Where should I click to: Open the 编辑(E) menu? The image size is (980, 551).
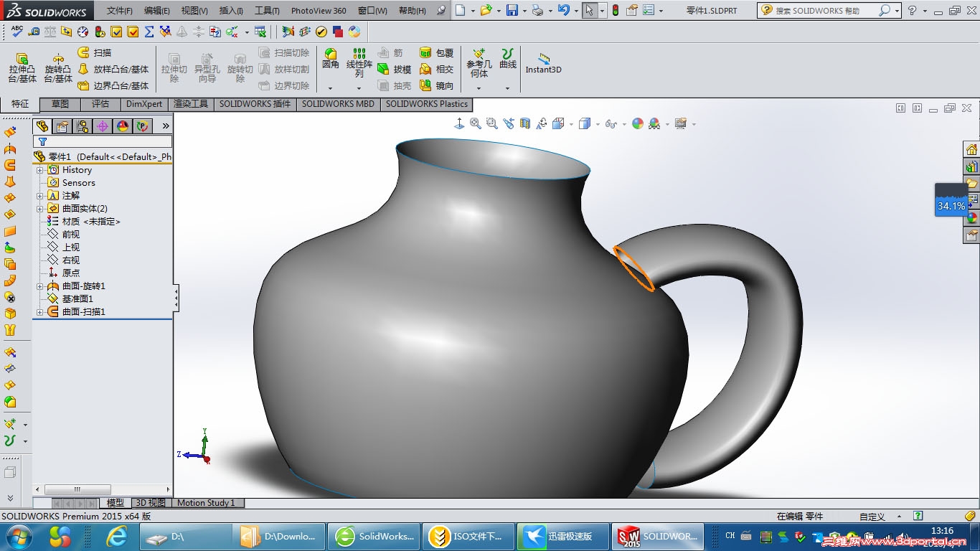[x=157, y=11]
